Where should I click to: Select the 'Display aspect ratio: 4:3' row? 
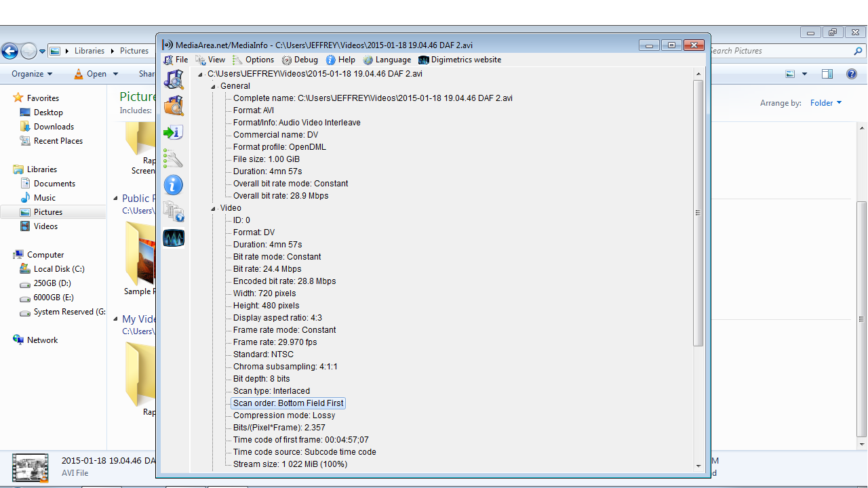278,318
